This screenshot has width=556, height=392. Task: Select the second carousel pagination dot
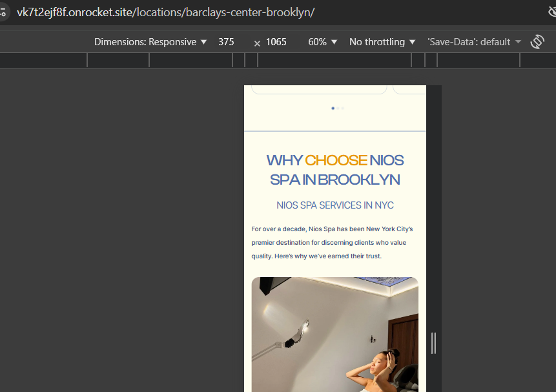coord(338,108)
